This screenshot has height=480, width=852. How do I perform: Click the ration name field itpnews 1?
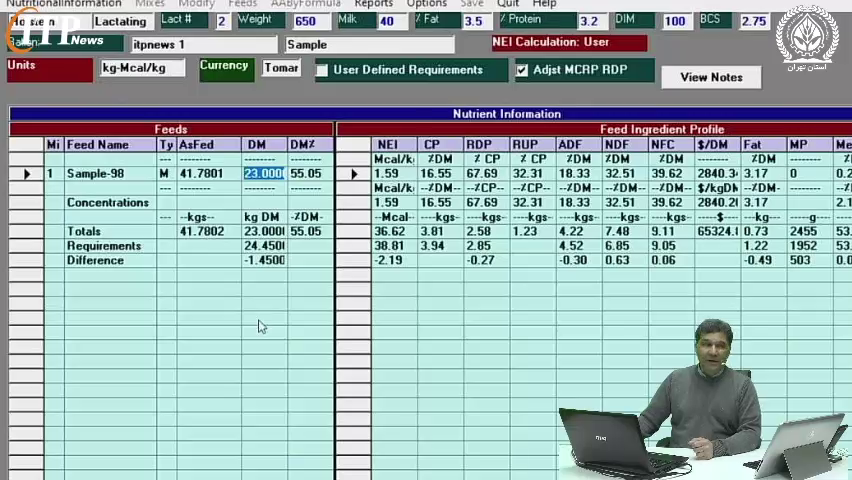204,45
